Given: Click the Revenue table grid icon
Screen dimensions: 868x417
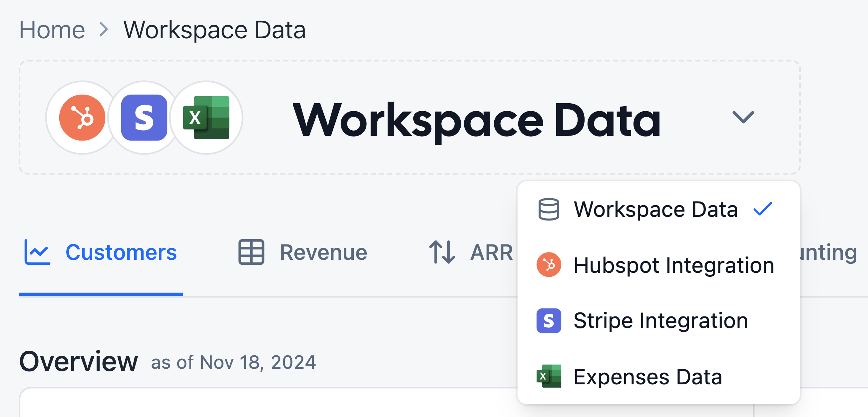Looking at the screenshot, I should coord(251,252).
